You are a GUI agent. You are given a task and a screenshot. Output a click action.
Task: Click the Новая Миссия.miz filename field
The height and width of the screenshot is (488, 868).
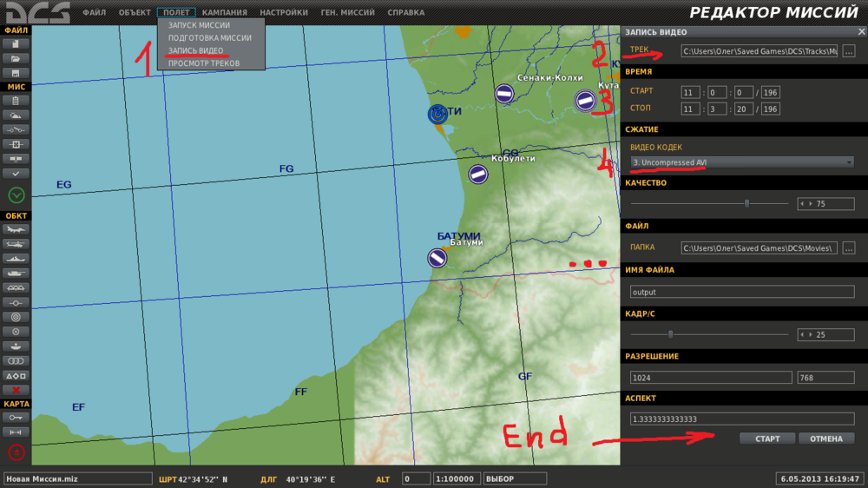tap(77, 478)
